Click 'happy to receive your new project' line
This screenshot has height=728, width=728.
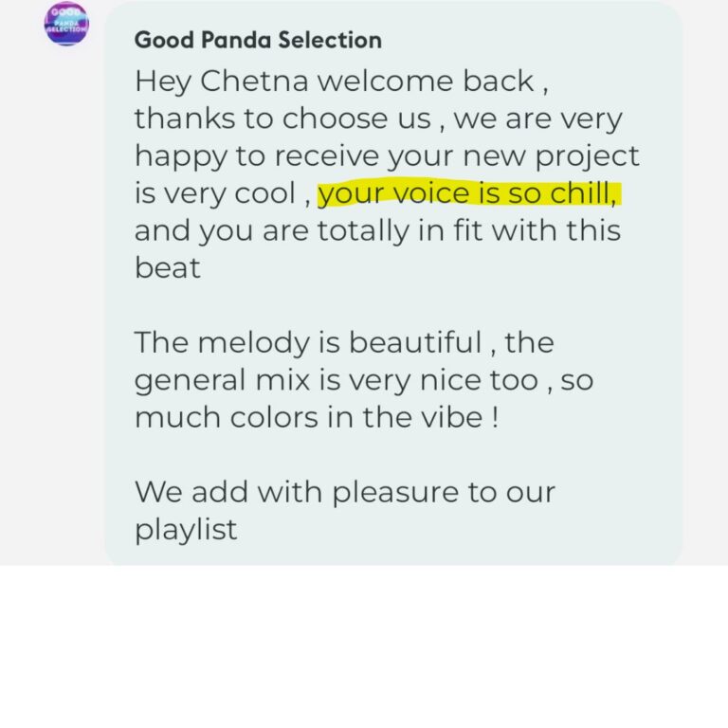tap(387, 156)
